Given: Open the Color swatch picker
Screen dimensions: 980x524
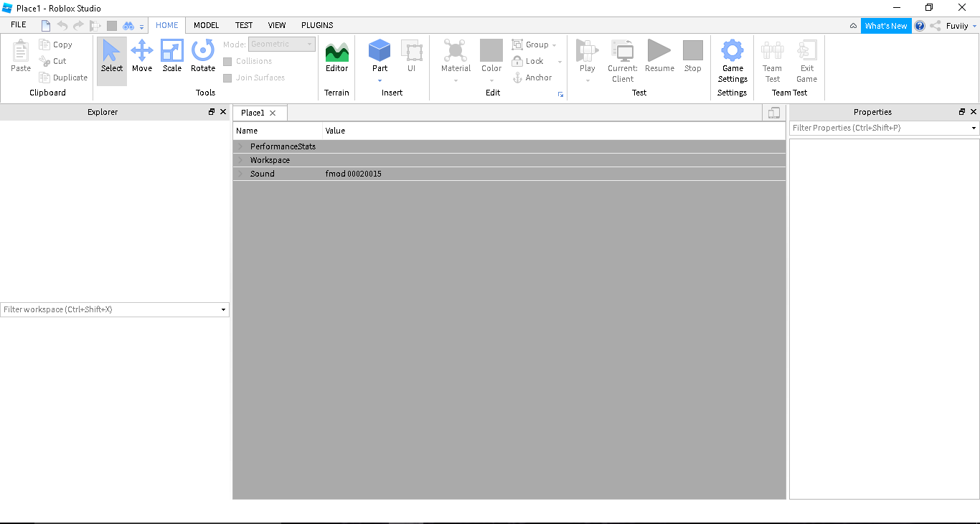Looking at the screenshot, I should pos(491,51).
